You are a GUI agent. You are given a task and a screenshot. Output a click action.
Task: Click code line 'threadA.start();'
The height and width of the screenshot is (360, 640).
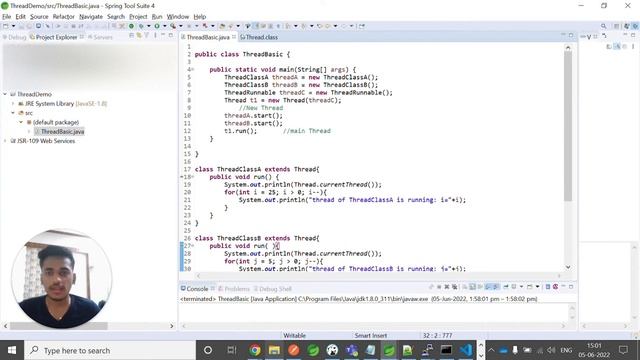point(253,116)
